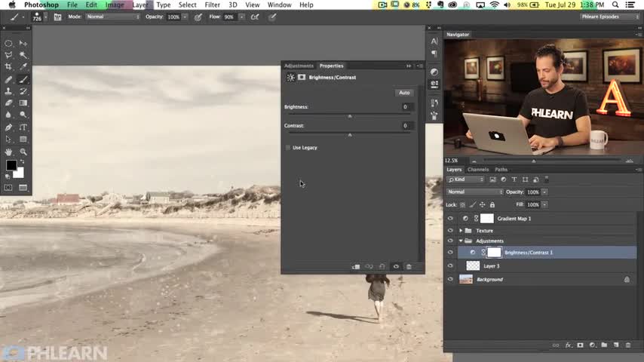Hide the Background layer

(x=450, y=279)
